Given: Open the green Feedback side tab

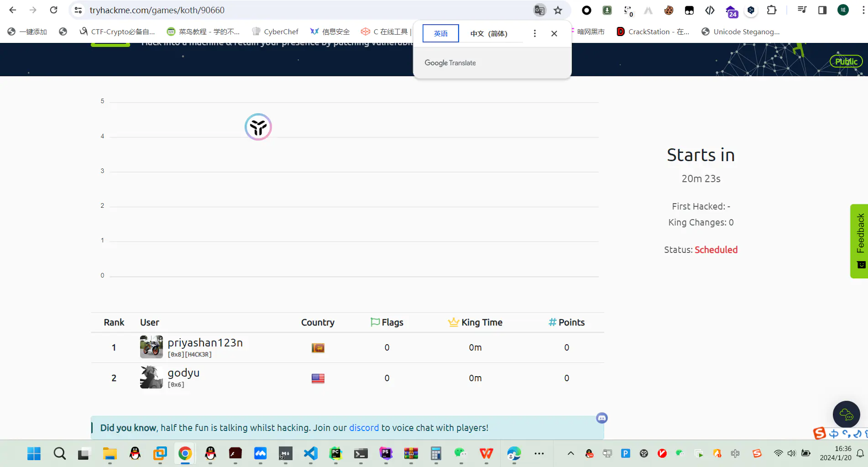Looking at the screenshot, I should click(x=860, y=241).
